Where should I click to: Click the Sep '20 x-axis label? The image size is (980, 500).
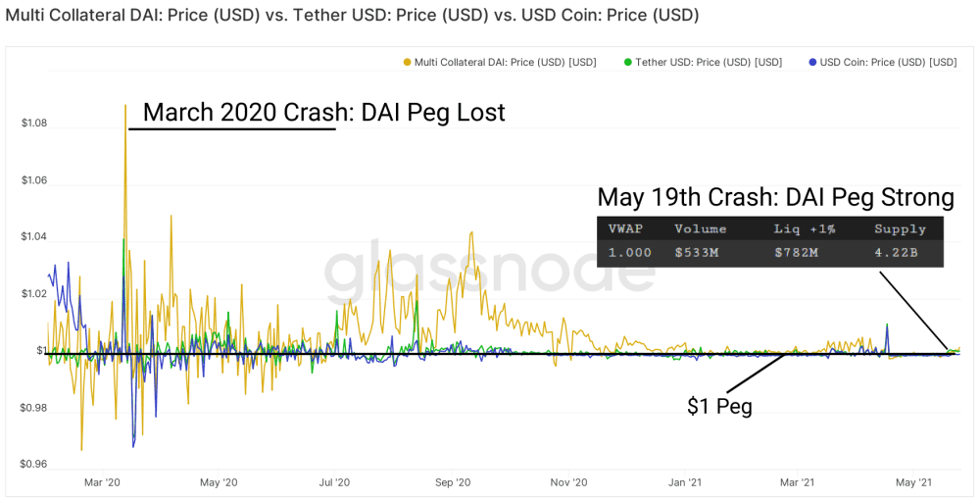pos(452,482)
